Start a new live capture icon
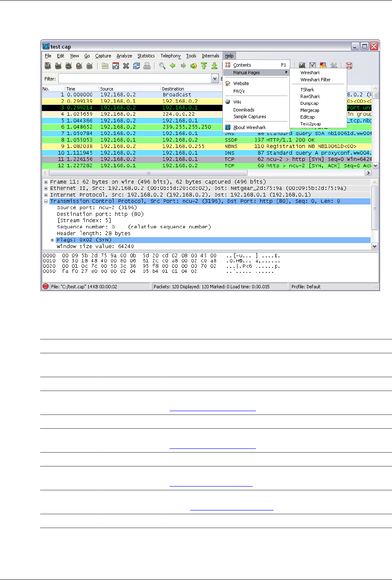This screenshot has width=392, height=580. 69,66
